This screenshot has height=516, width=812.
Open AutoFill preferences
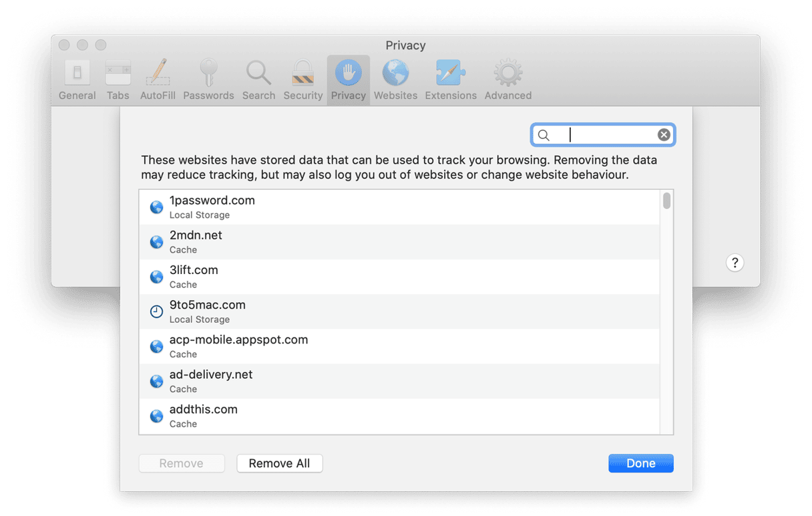[x=158, y=80]
